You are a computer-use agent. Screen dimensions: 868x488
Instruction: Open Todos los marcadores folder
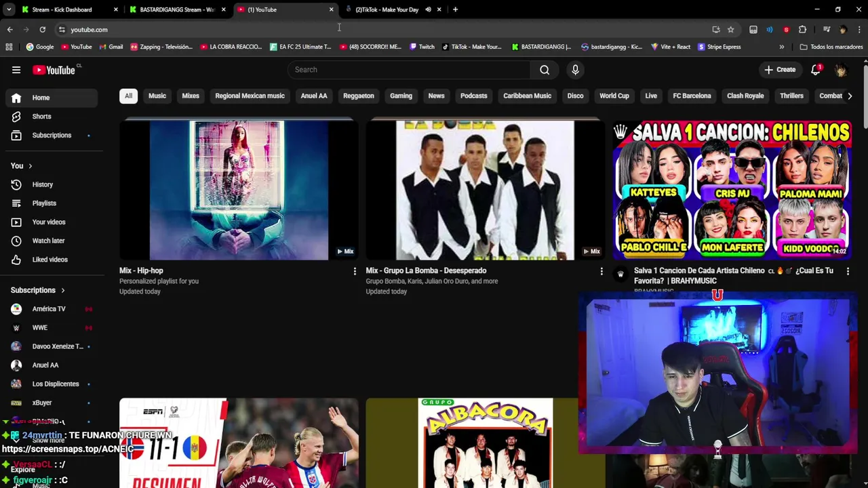[831, 47]
